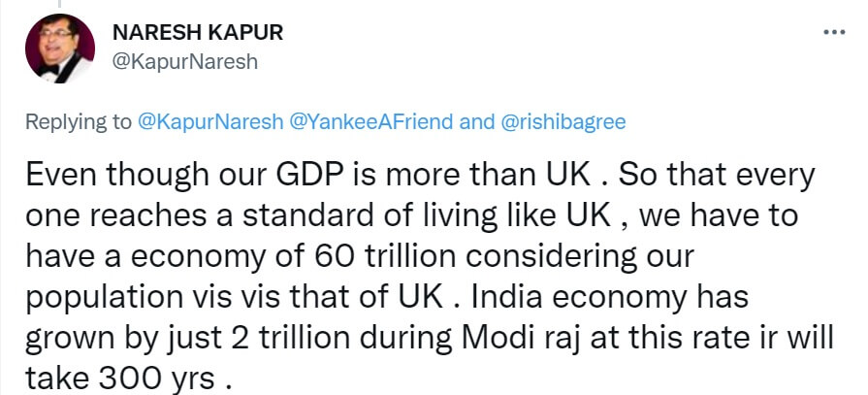Screen dimensions: 868x395
Task: Open the three-dot more options menu
Action: 833,32
